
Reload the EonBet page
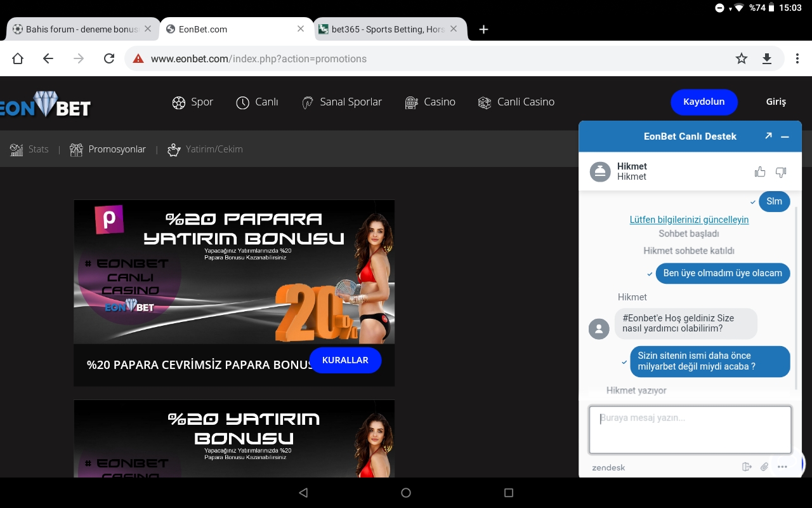point(109,58)
